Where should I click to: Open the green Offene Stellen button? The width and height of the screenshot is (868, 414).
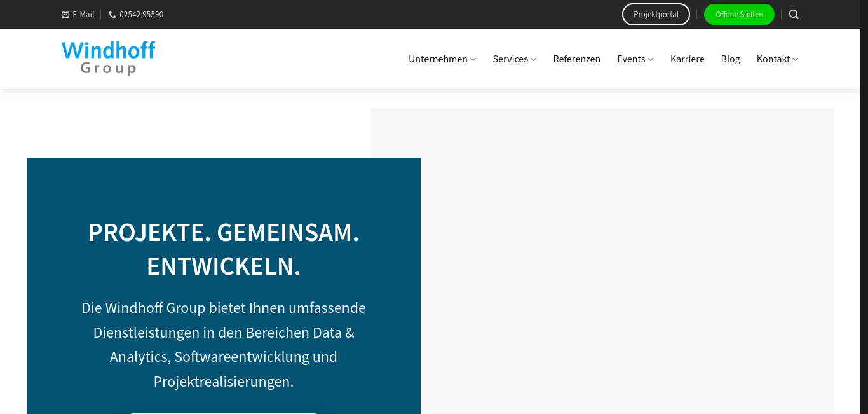click(x=739, y=14)
